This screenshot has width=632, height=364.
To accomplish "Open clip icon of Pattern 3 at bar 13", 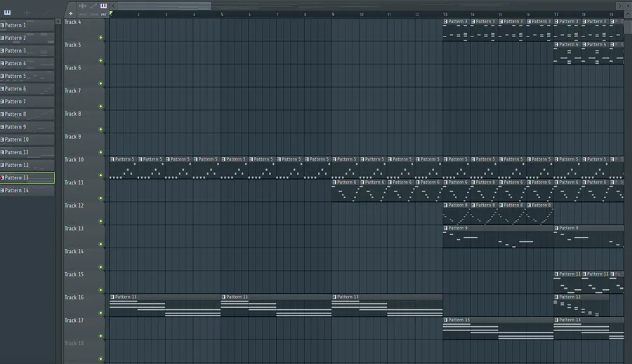I will [x=446, y=22].
